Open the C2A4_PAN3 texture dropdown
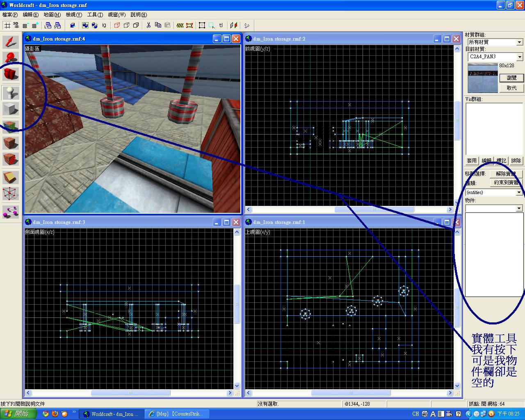 point(519,57)
